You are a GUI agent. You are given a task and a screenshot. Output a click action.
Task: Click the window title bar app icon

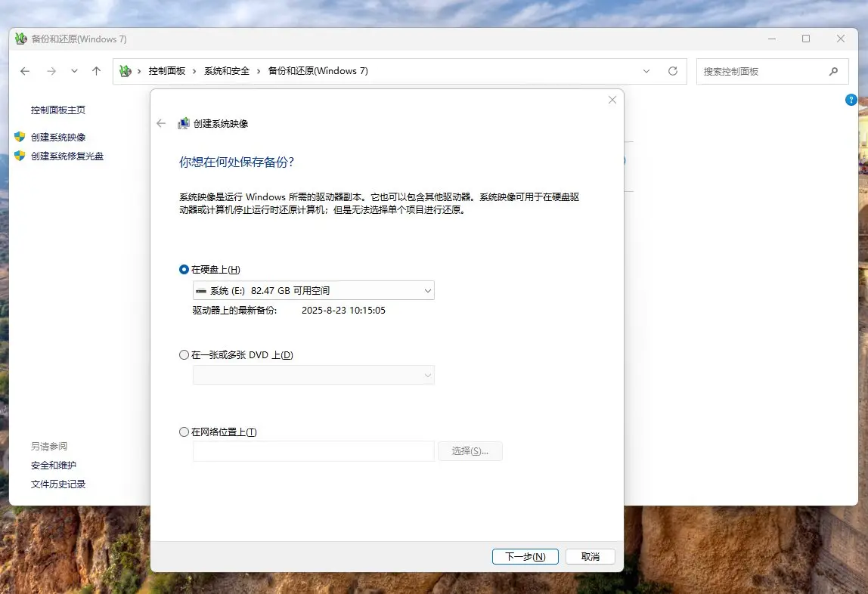coord(21,39)
